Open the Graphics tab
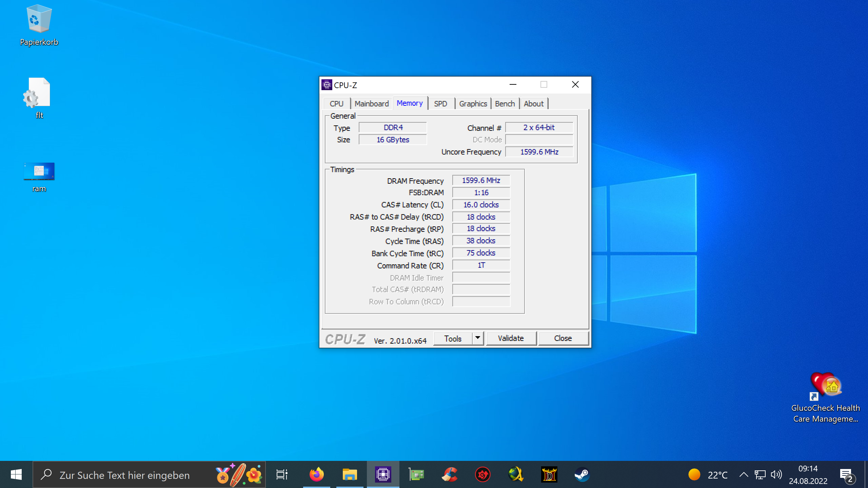The image size is (868, 488). [x=473, y=104]
